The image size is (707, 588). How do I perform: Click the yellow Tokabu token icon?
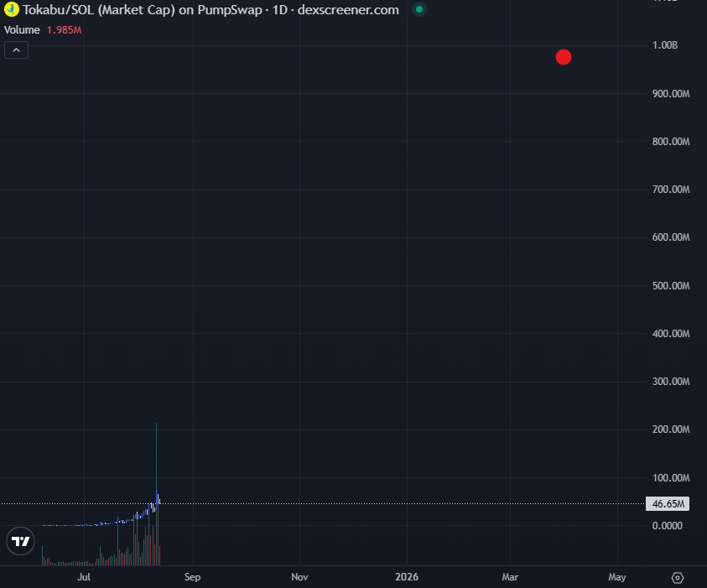11,9
